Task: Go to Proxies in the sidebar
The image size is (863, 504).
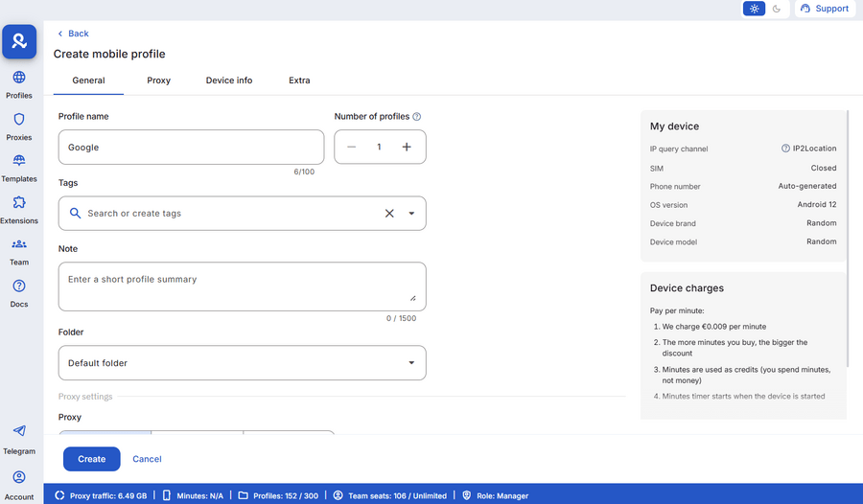Action: click(19, 120)
